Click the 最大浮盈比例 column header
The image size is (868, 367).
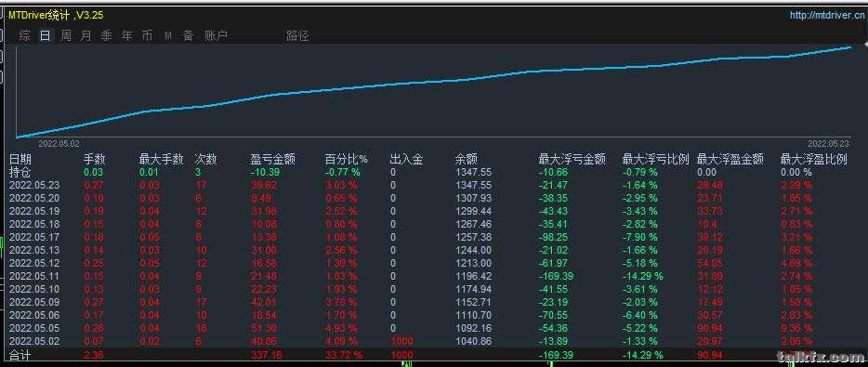pyautogui.click(x=814, y=160)
